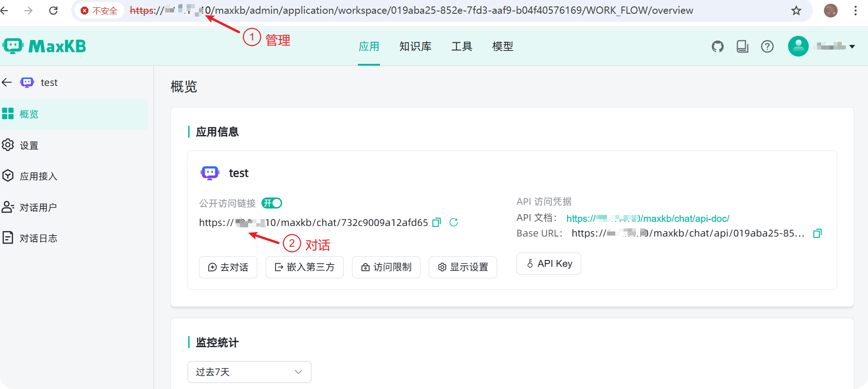Open the browser three-dot menu
The image size is (868, 389).
(855, 11)
